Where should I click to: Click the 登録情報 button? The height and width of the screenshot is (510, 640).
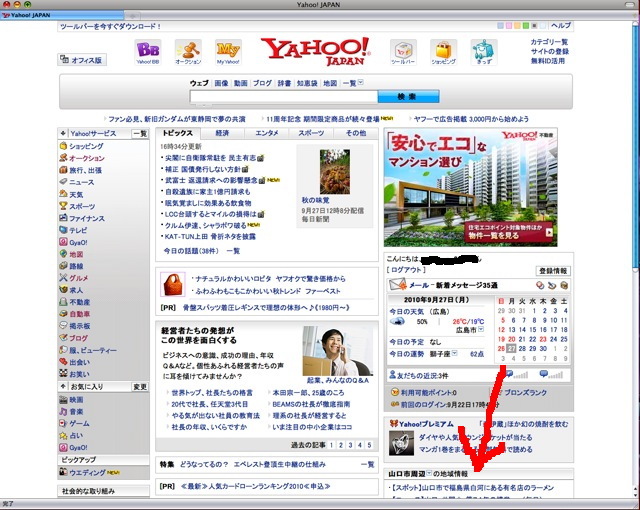[553, 271]
